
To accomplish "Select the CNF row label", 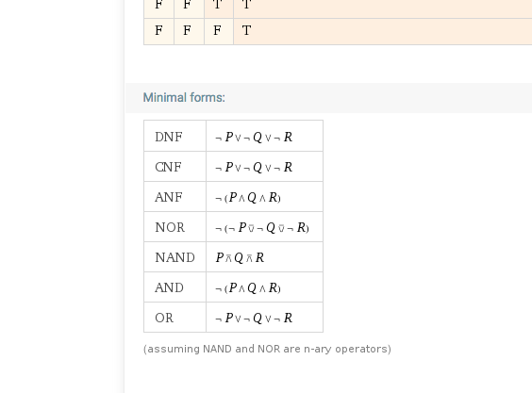I will [168, 167].
